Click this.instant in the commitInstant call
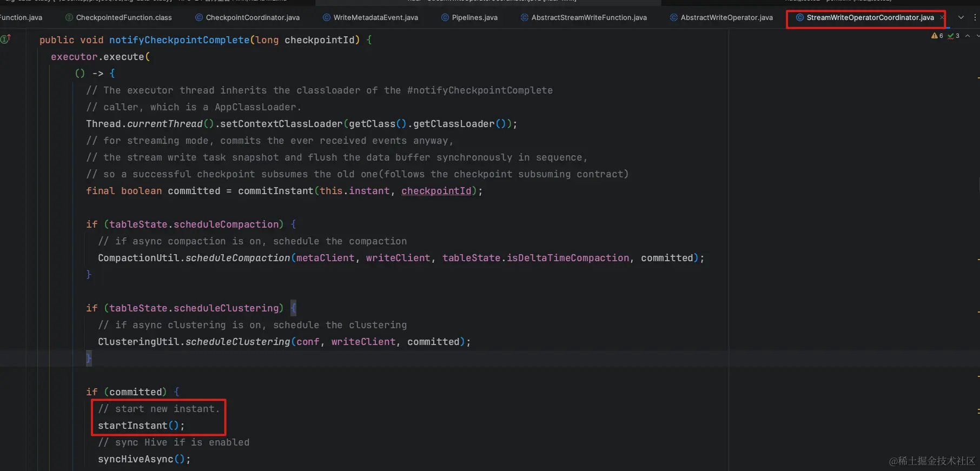980x471 pixels. click(354, 191)
